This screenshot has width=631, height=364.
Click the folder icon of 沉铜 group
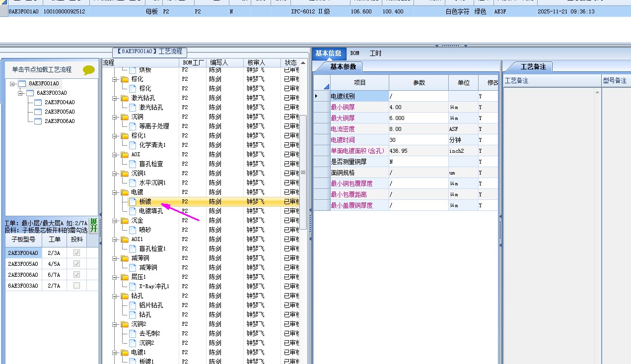click(125, 117)
